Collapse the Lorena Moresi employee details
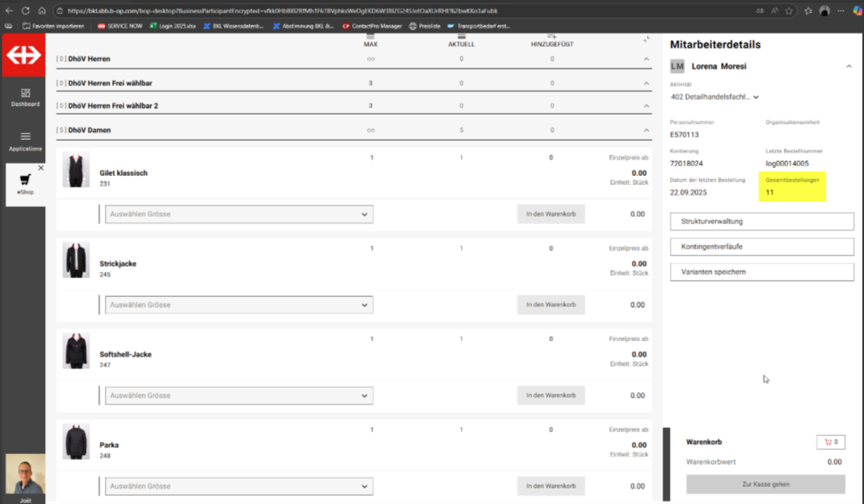Viewport: 864px width, 504px height. (848, 66)
